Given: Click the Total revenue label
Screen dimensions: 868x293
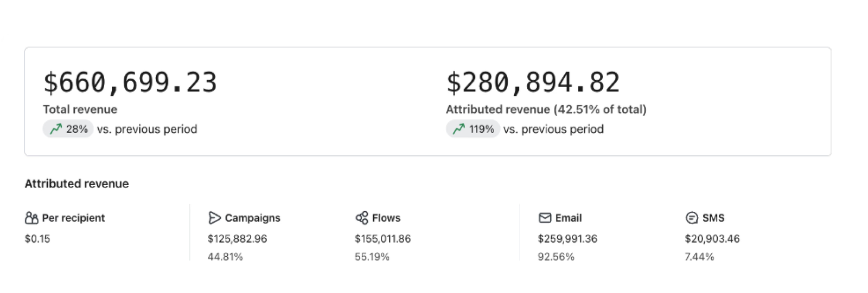Looking at the screenshot, I should pos(80,109).
